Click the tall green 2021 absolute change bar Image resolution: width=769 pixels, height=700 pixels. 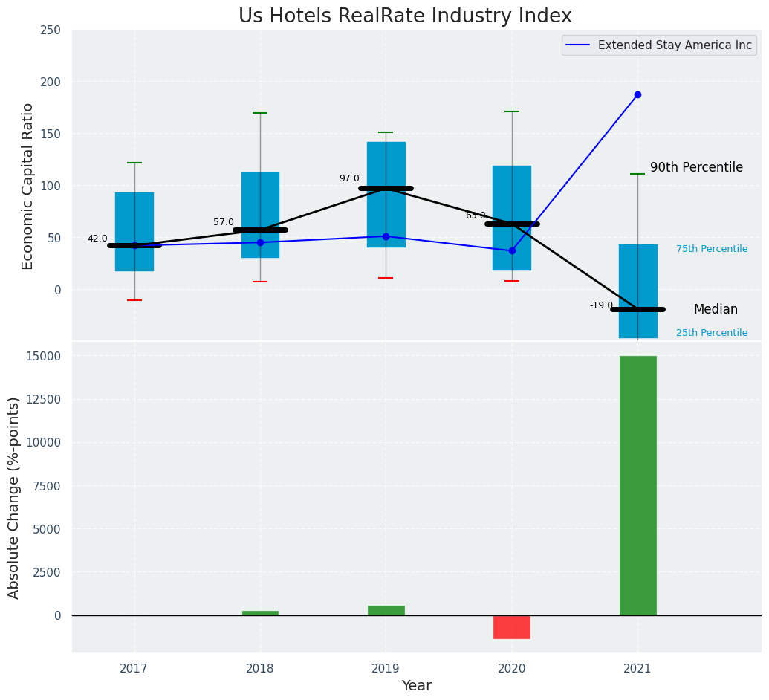click(637, 485)
